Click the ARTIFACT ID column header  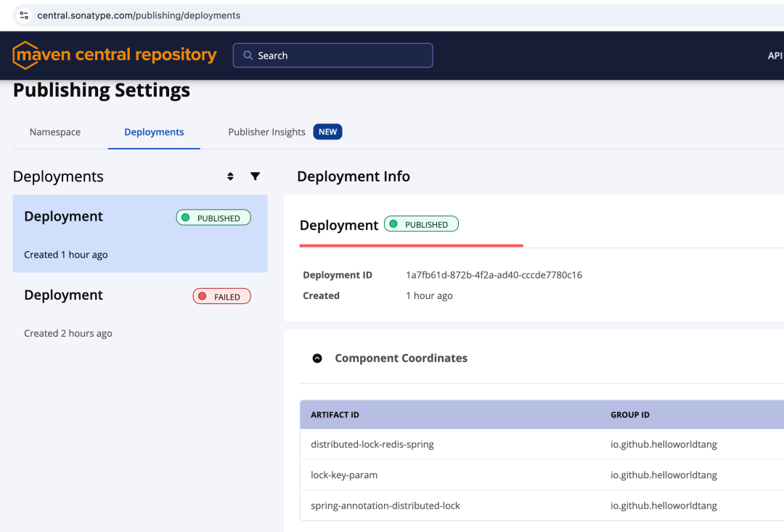(335, 414)
